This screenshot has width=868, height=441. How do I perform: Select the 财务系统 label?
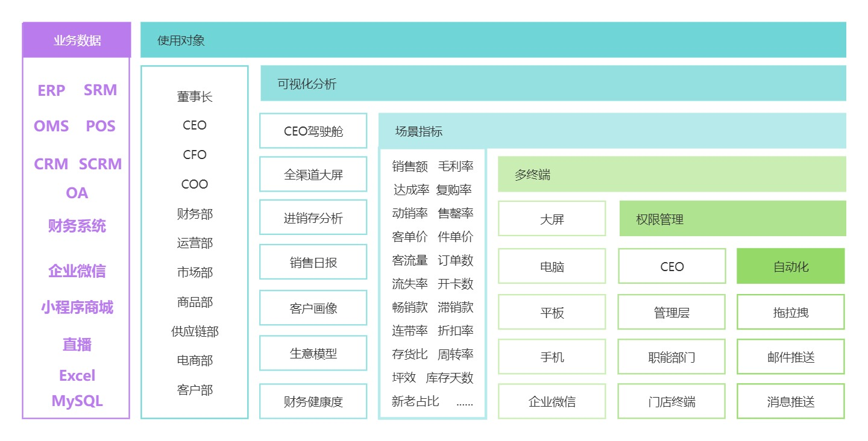(77, 226)
